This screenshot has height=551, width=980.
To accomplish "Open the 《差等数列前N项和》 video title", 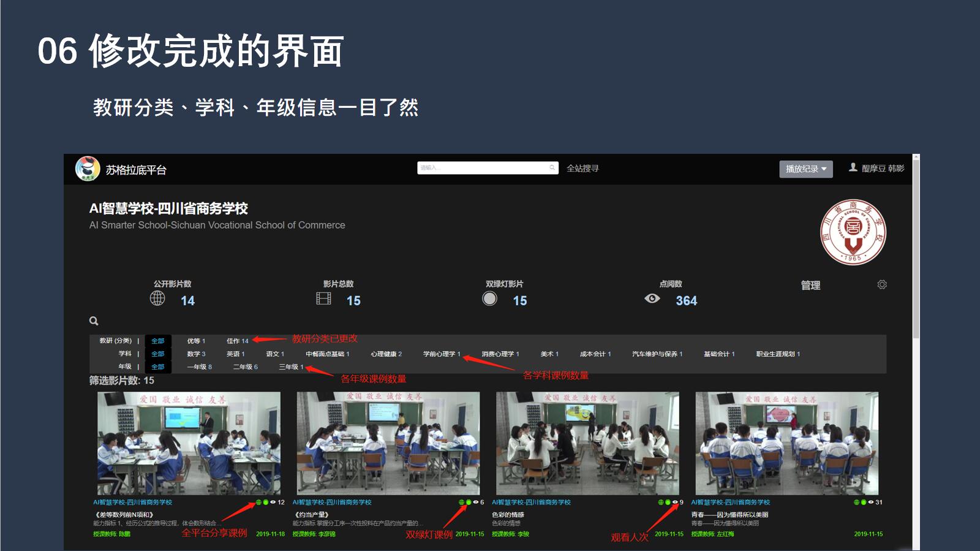I will (x=124, y=515).
